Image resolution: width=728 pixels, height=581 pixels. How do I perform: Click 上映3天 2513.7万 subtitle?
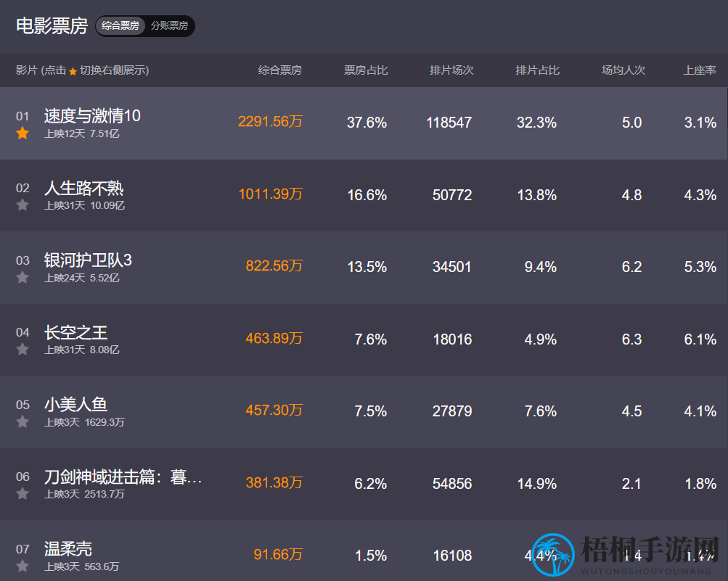coord(84,494)
